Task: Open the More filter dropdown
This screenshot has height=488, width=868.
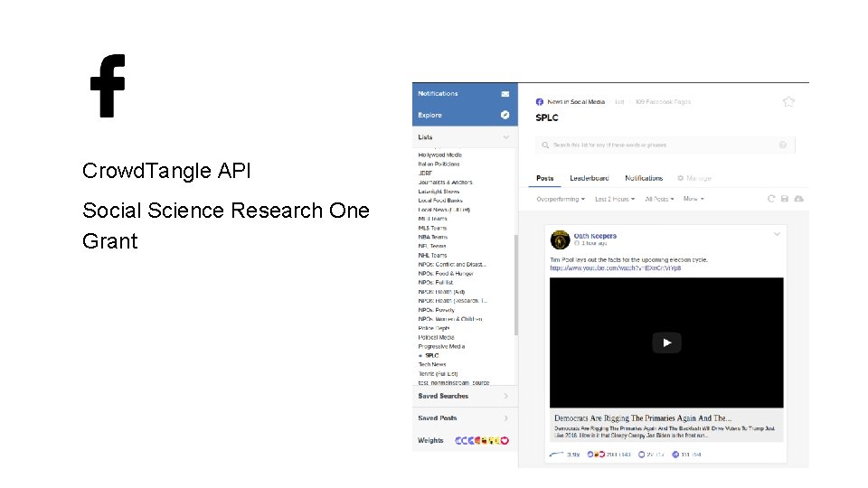Action: coord(693,199)
